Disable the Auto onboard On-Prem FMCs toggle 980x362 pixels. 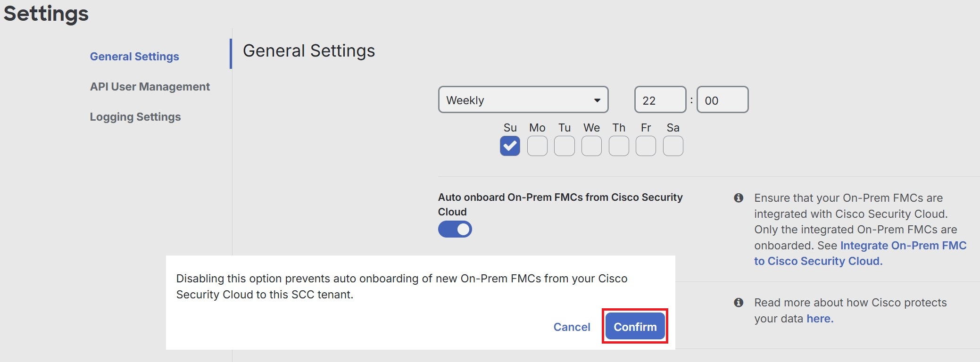click(455, 229)
